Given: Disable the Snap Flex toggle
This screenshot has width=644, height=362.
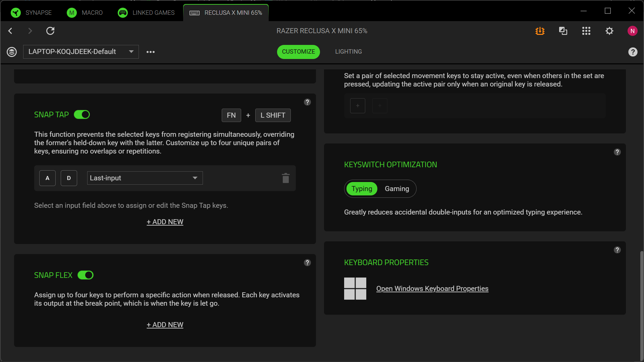Looking at the screenshot, I should pyautogui.click(x=86, y=275).
